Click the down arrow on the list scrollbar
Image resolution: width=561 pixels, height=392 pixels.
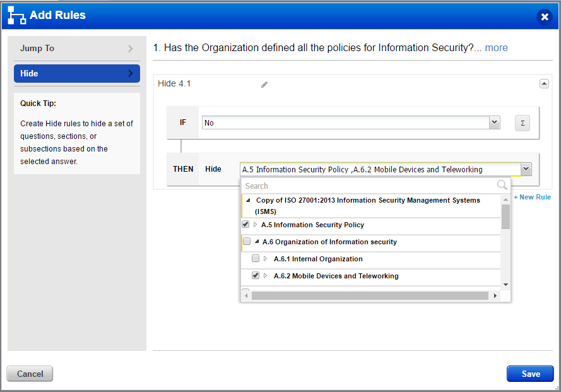505,283
